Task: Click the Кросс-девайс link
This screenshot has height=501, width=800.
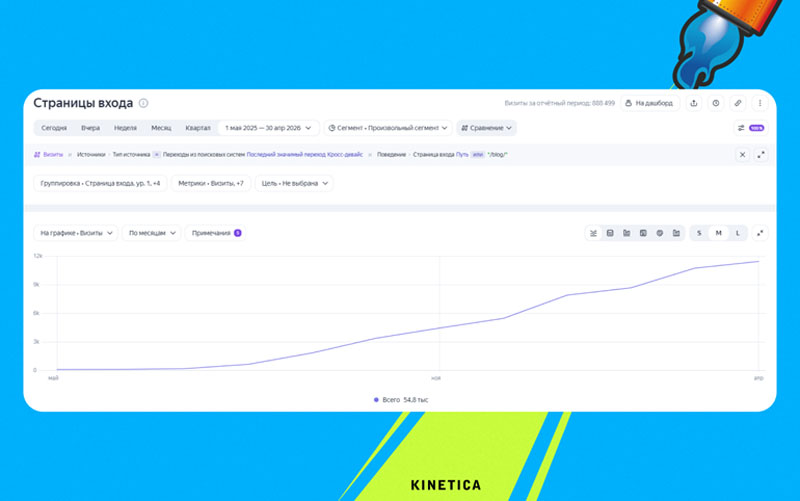Action: point(345,155)
